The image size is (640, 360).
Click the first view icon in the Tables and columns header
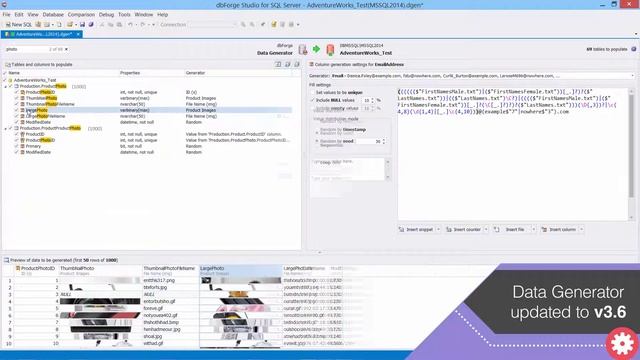[x=278, y=64]
